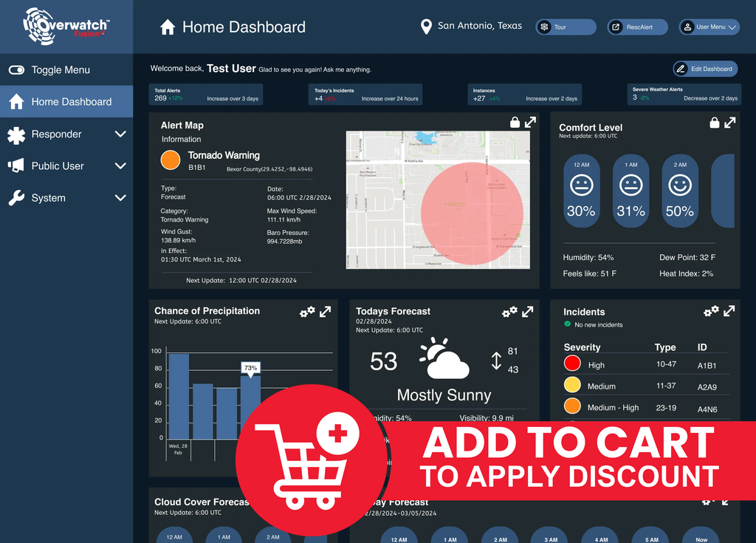The image size is (756, 543).
Task: Click the lock icon on Comfort Level panel
Action: (x=714, y=123)
